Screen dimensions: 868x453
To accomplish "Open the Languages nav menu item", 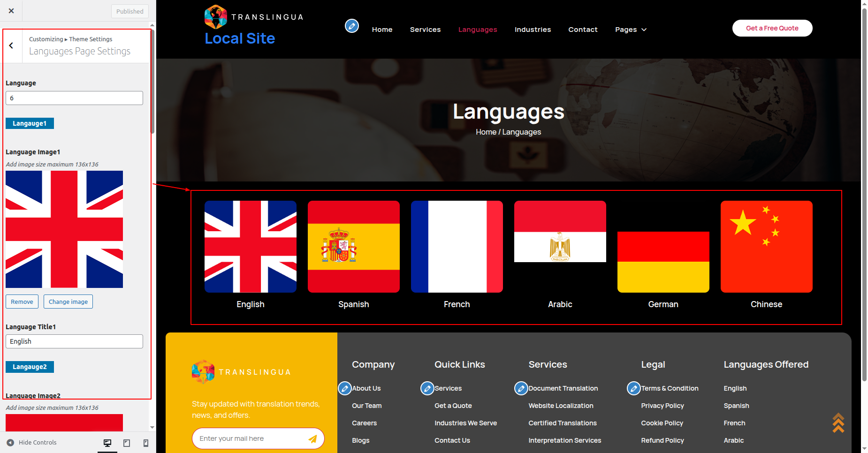I will pyautogui.click(x=478, y=30).
